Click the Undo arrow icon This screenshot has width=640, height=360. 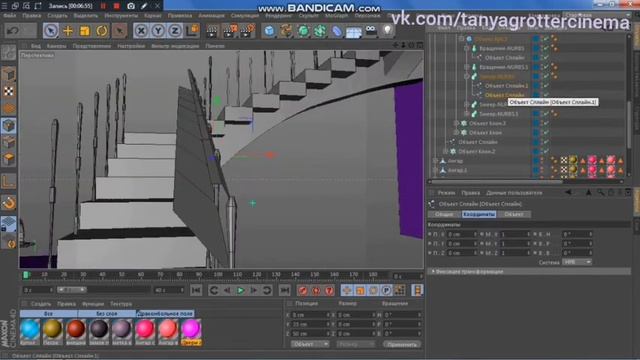[x=13, y=31]
